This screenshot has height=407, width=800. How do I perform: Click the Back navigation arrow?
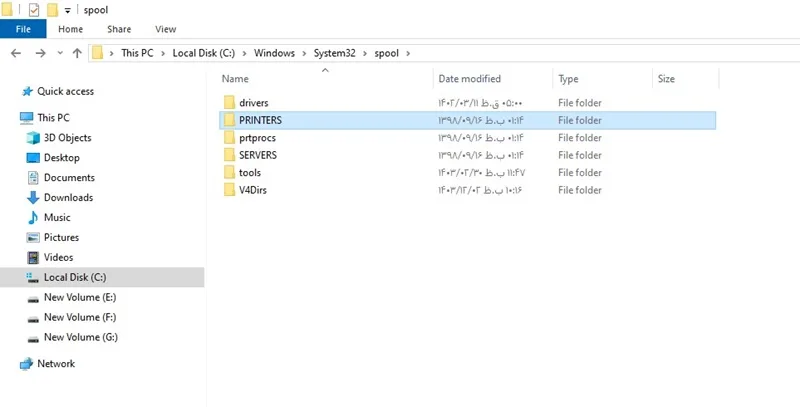16,53
